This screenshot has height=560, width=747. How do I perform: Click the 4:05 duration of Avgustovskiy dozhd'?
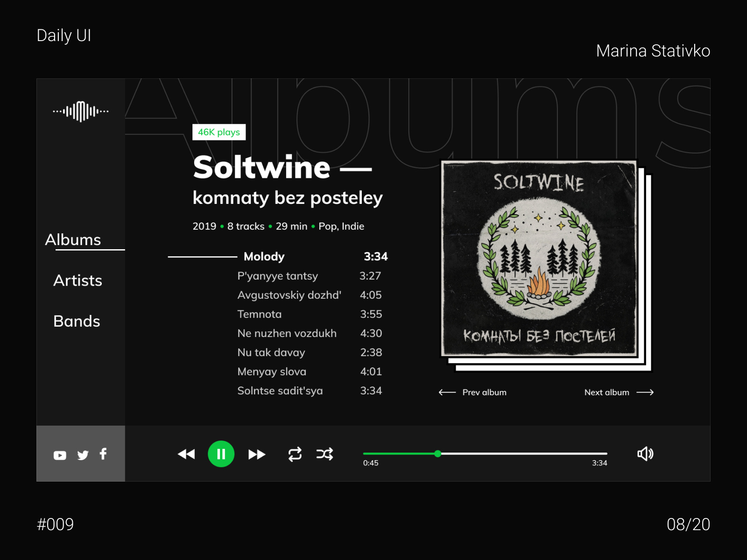tap(371, 295)
